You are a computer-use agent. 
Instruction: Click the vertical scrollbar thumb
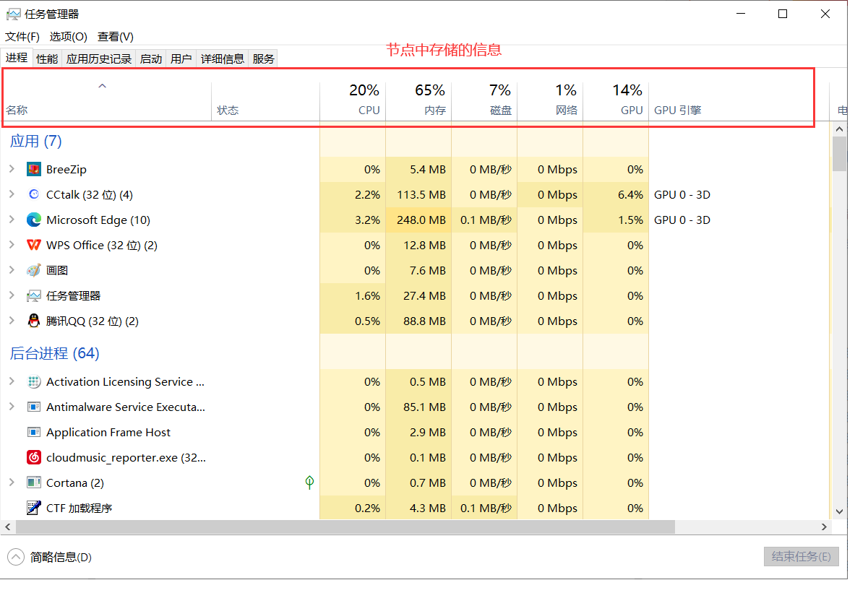coord(839,153)
